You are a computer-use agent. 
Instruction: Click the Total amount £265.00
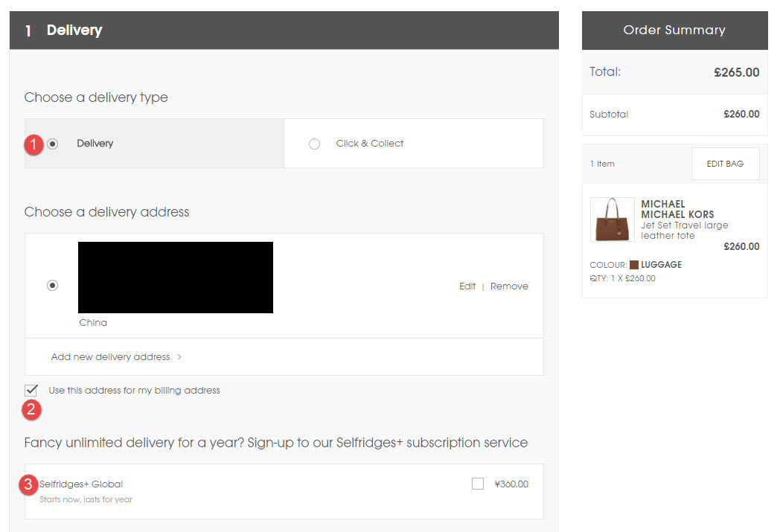pyautogui.click(x=737, y=72)
